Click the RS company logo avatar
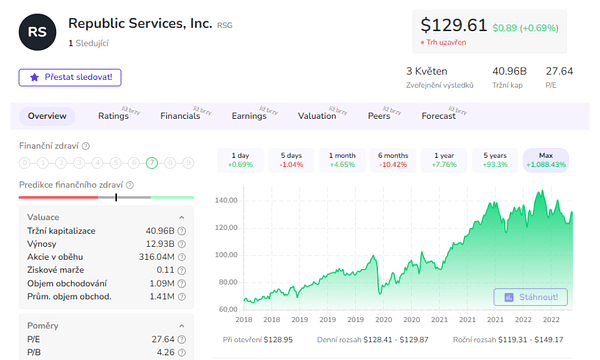This screenshot has width=600, height=360. coord(38,32)
